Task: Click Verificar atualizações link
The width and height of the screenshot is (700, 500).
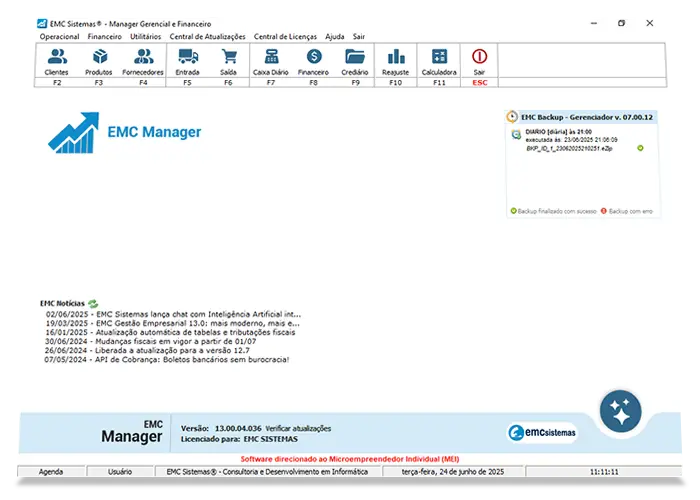Action: 298,429
